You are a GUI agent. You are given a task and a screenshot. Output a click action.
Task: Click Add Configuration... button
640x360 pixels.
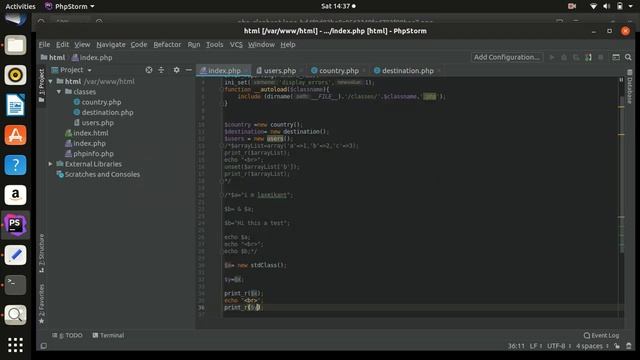point(507,58)
